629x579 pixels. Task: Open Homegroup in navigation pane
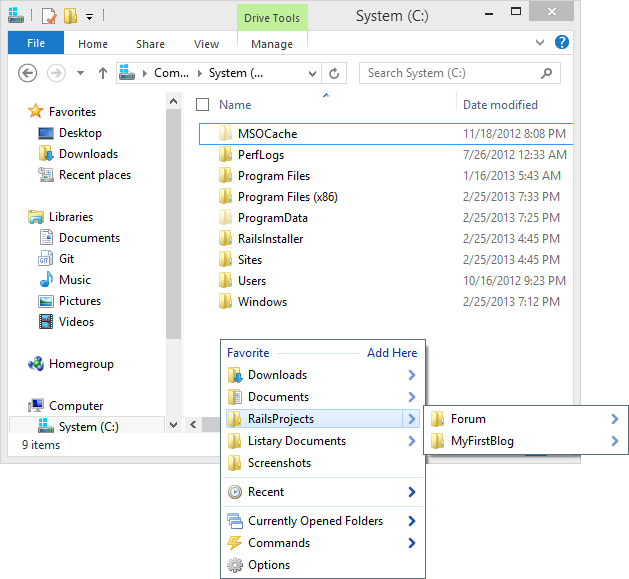click(71, 364)
